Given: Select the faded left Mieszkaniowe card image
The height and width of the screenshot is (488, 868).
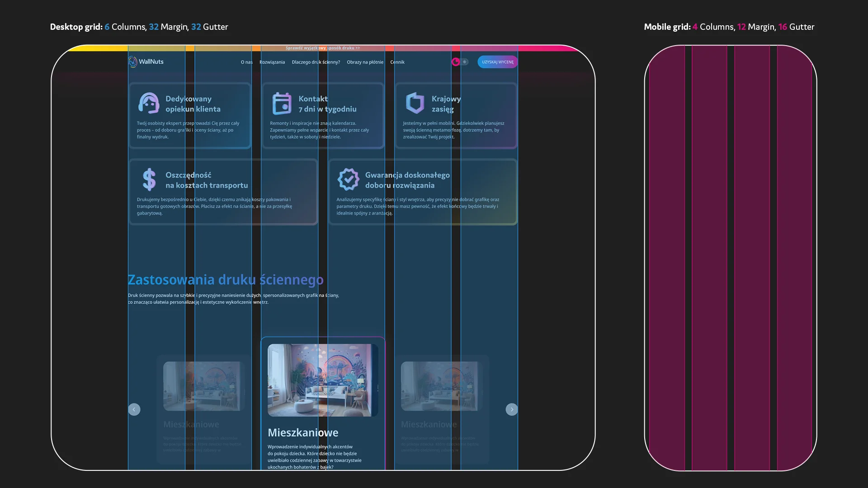Looking at the screenshot, I should [x=203, y=386].
